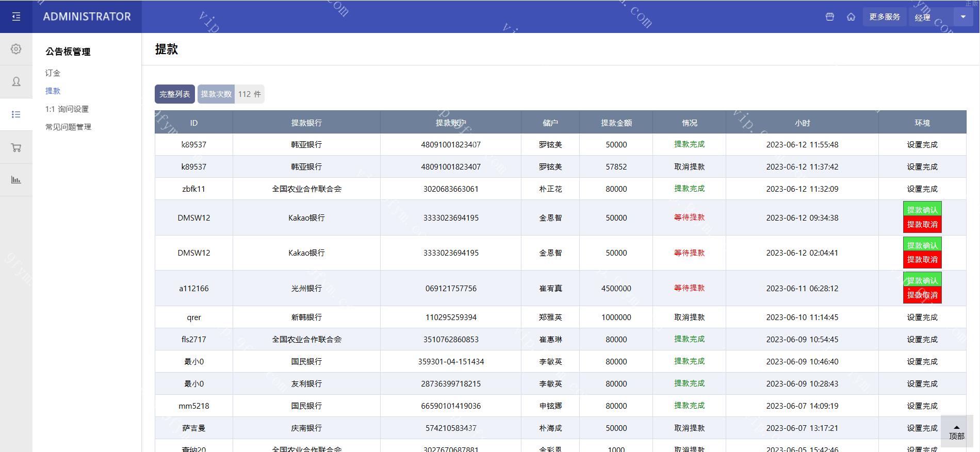Select 1:1 询问设置 menu item
Image resolution: width=980 pixels, height=452 pixels.
[67, 109]
